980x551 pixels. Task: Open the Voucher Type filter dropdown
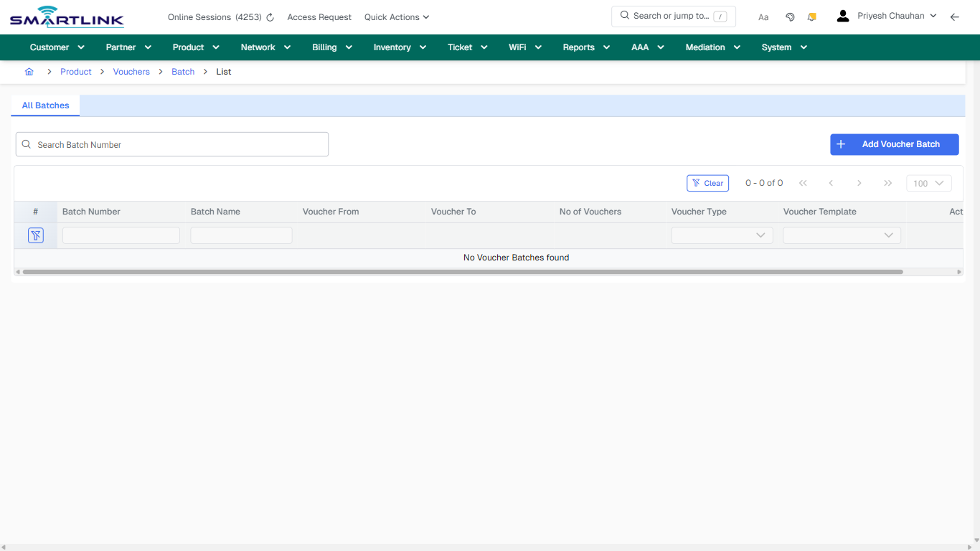(x=722, y=235)
